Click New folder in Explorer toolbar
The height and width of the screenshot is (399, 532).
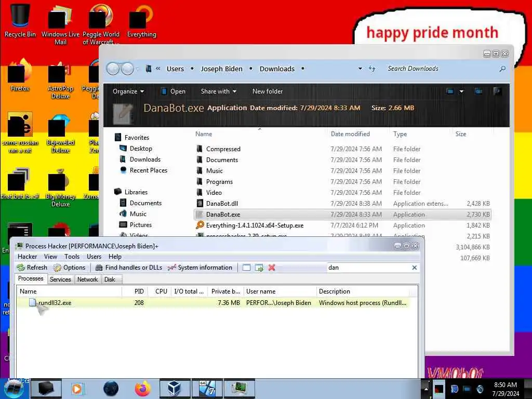click(268, 91)
